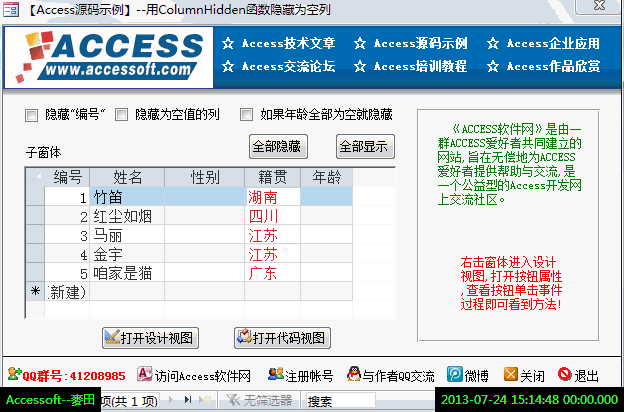The image size is (624, 412).
Task: Enable 如果年龄全部为空就隐藏 checkbox
Action: pyautogui.click(x=246, y=115)
